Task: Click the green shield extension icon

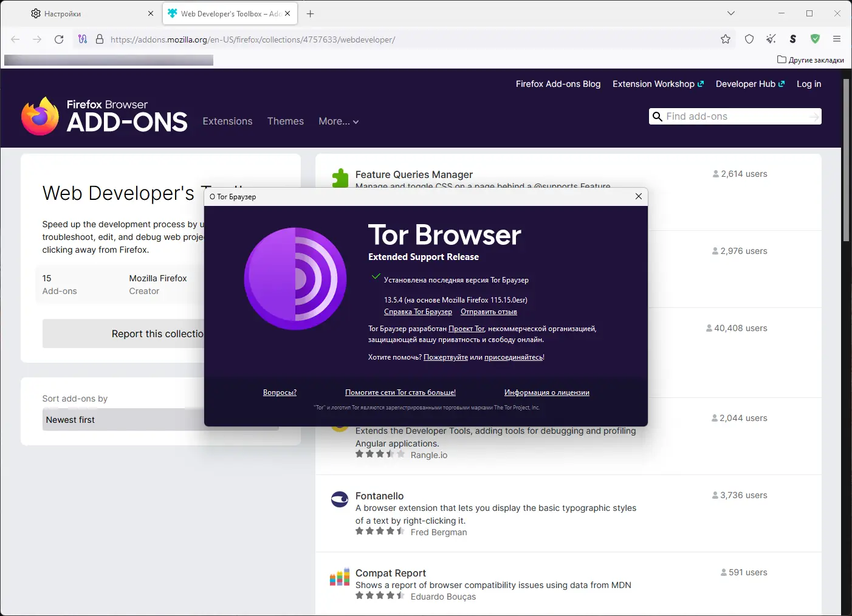Action: [x=815, y=39]
